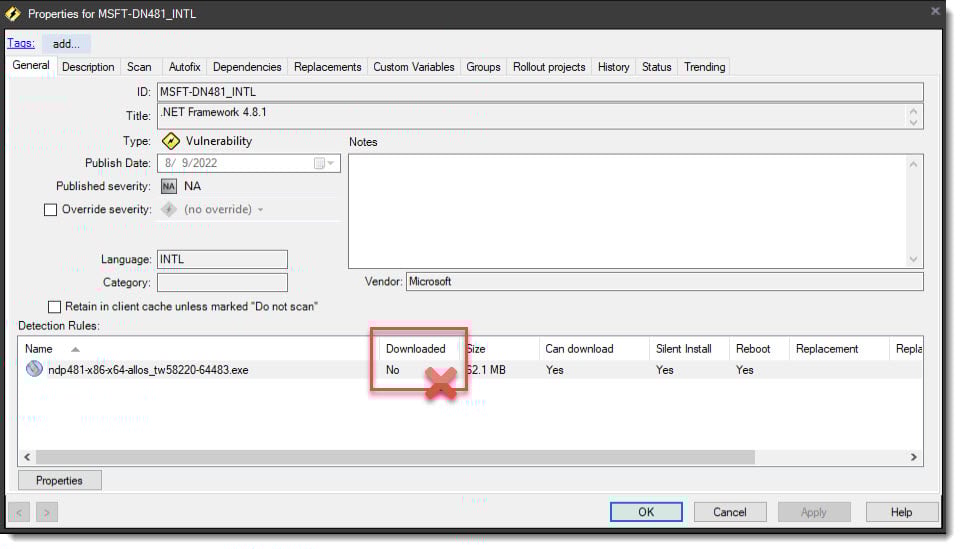Click the Publish Date calendar icon
Screen dimensions: 961x549
(x=319, y=163)
